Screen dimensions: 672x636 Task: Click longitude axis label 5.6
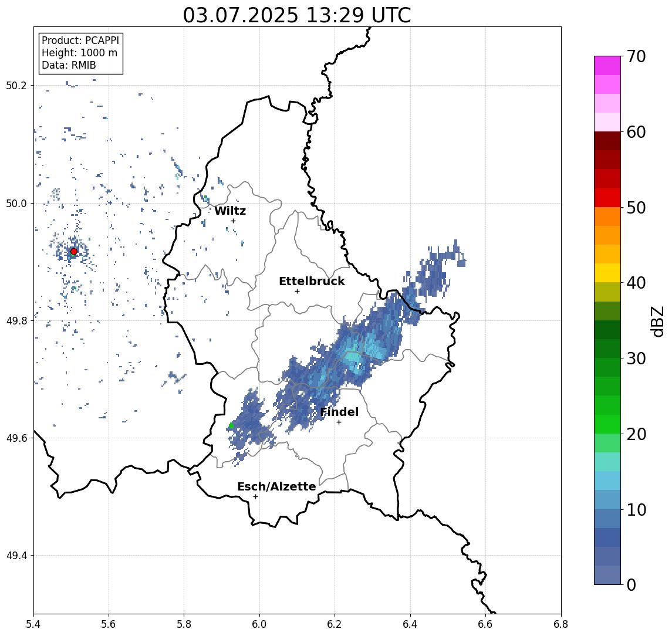109,624
